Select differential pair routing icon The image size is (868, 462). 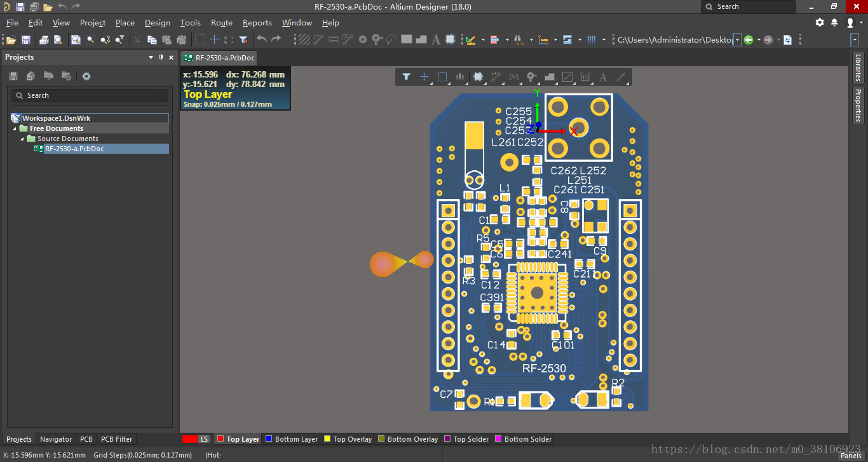348,39
